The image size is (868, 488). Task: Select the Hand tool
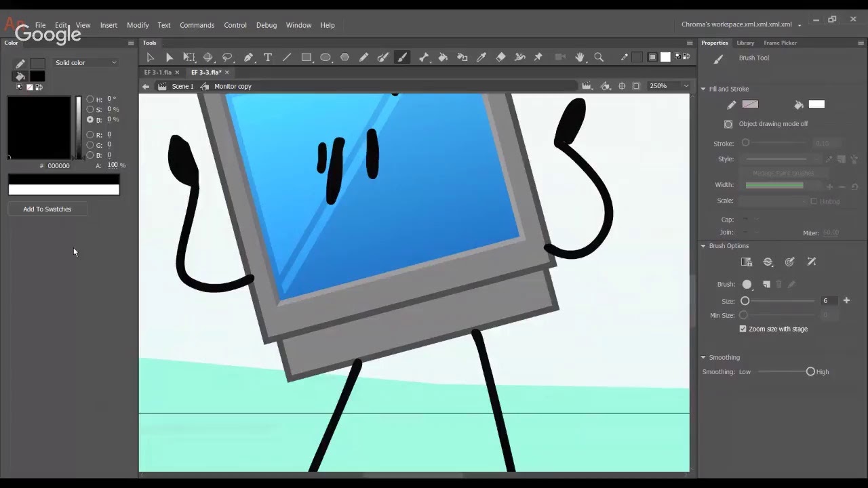580,58
